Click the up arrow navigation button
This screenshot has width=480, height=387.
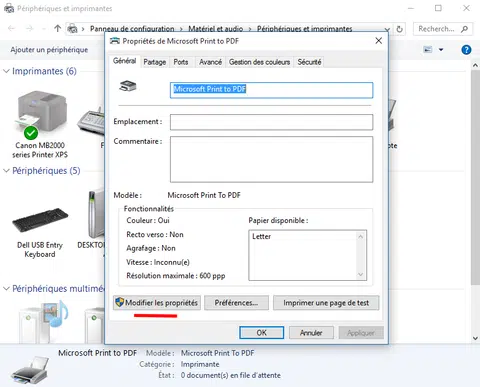point(57,29)
